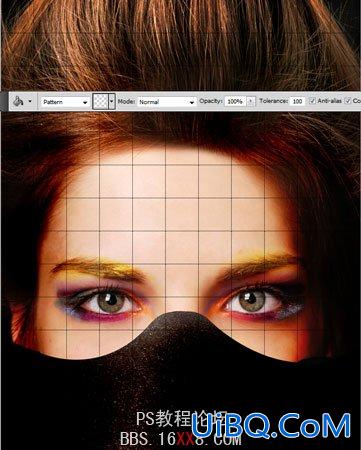
Task: Toggle the Anti-alias checkbox
Action: coord(312,101)
